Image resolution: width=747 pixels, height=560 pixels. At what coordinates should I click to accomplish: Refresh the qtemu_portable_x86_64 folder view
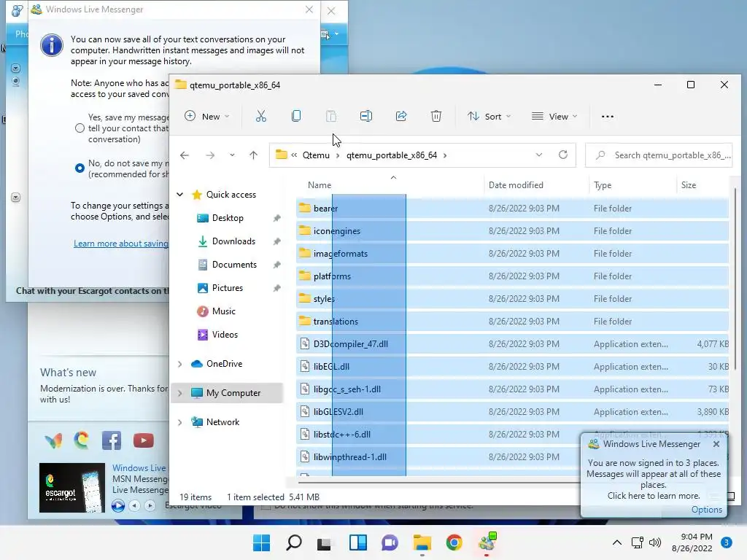point(563,155)
